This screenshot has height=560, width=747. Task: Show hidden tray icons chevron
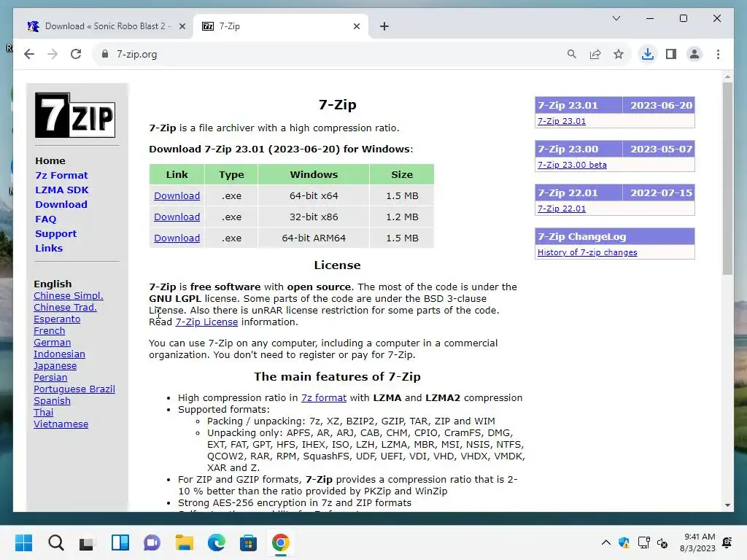tap(606, 542)
